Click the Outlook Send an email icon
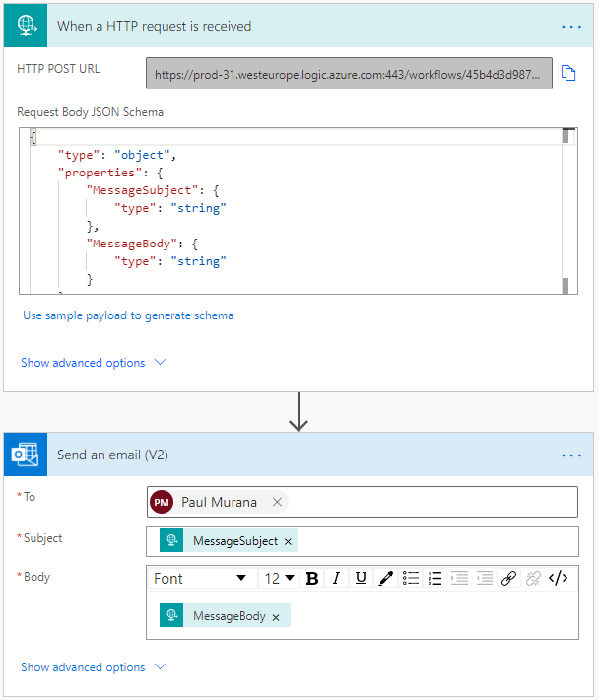The height and width of the screenshot is (700, 599). 26,455
